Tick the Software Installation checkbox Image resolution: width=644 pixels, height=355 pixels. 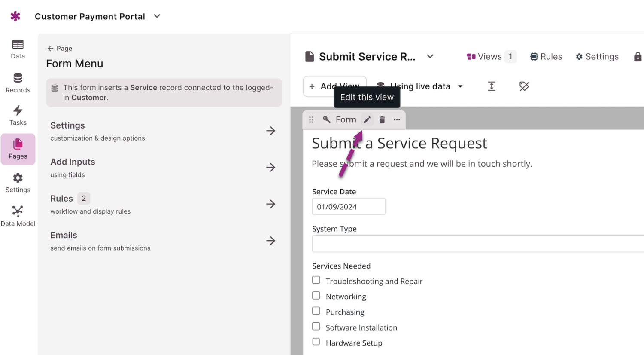tap(316, 327)
